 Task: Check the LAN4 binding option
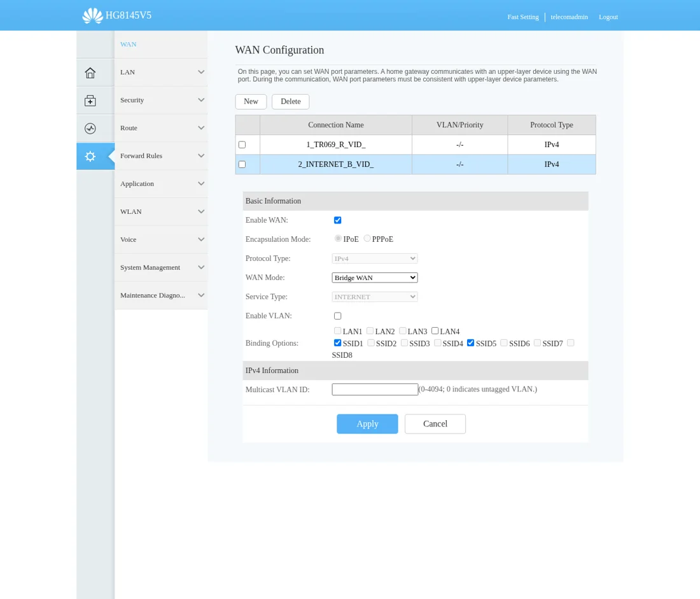click(x=435, y=331)
